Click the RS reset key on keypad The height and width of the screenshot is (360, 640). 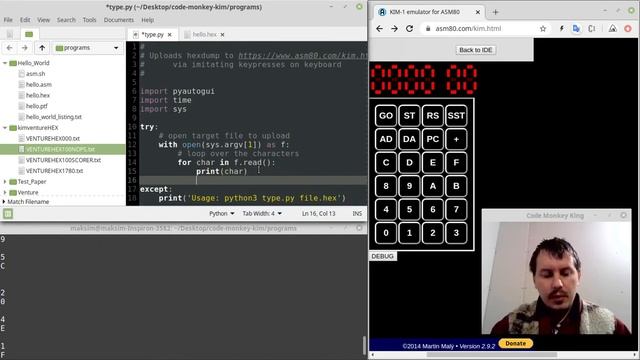433,116
